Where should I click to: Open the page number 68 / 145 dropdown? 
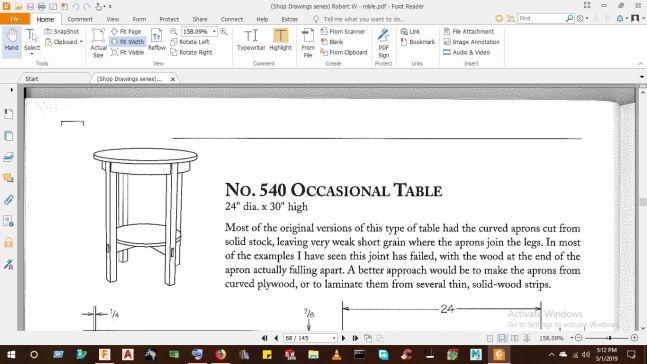pyautogui.click(x=333, y=338)
